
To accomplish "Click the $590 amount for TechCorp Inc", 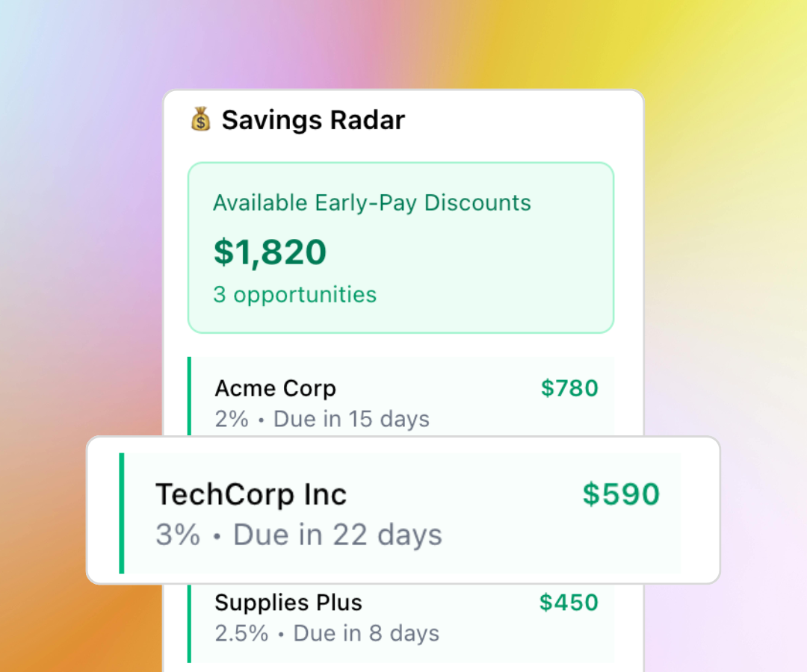I will tap(622, 494).
